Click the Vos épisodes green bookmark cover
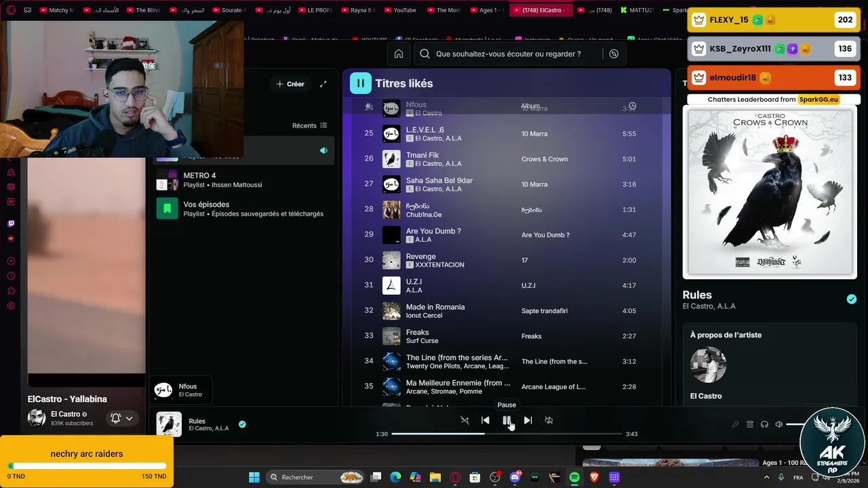 pyautogui.click(x=167, y=208)
